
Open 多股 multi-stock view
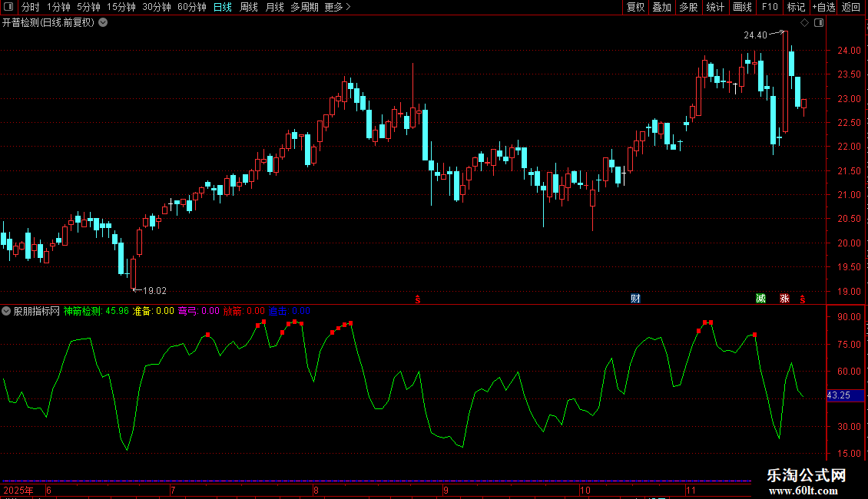688,7
